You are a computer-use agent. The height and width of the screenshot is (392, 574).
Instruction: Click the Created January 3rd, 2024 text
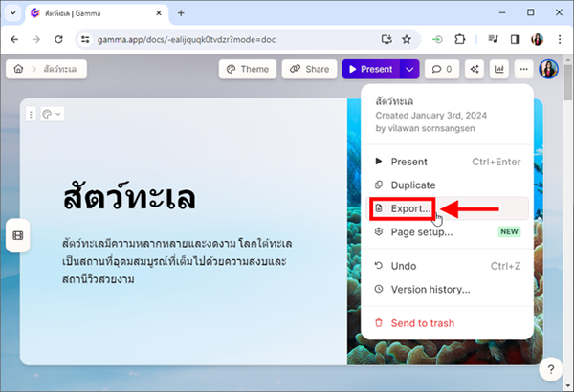430,116
